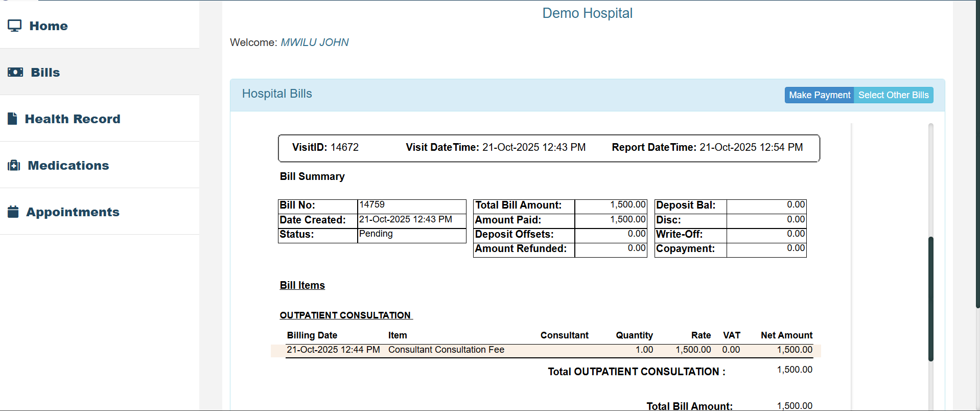Open the Bills sidebar menu item

45,72
